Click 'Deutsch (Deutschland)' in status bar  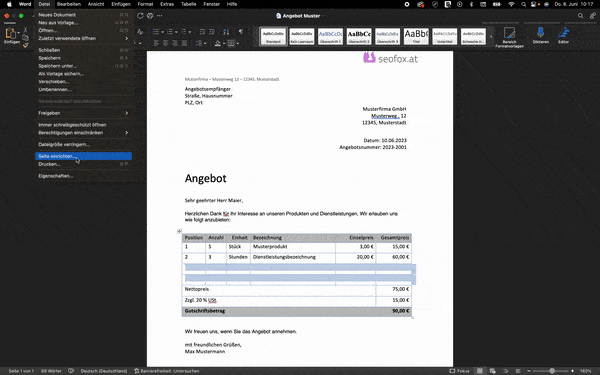click(104, 371)
